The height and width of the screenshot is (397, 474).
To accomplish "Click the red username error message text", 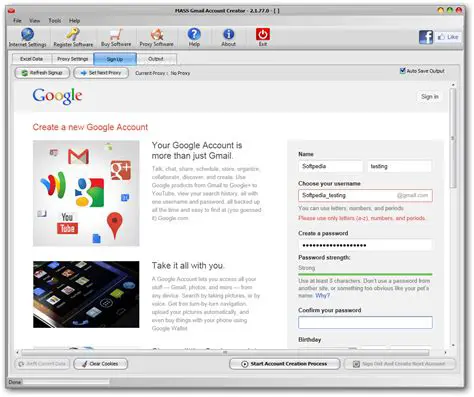I will [x=362, y=218].
